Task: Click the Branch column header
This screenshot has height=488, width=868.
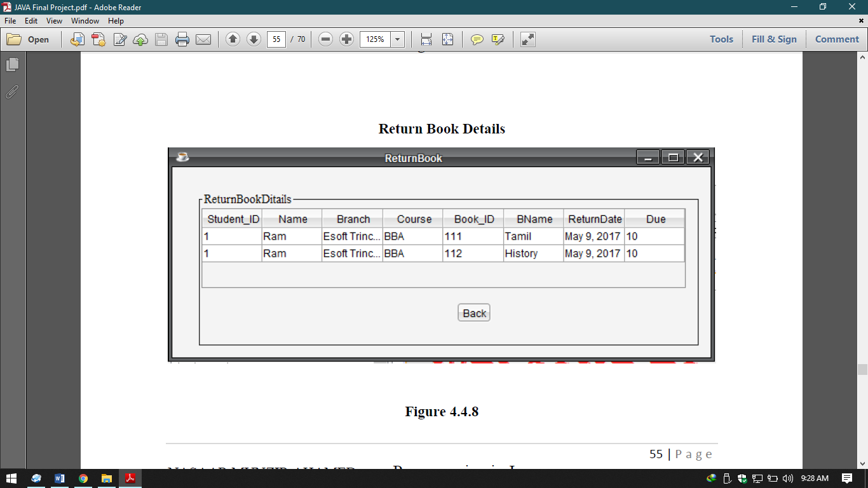Action: (353, 219)
